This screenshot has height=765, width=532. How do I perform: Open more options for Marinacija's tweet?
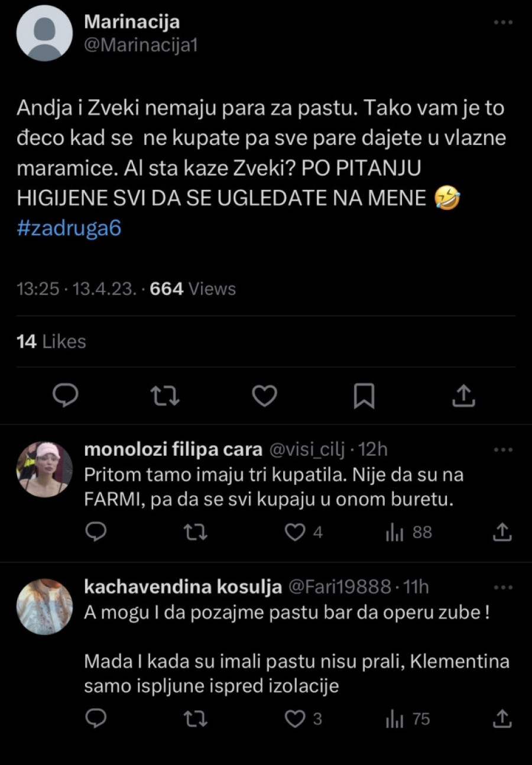pos(502,22)
